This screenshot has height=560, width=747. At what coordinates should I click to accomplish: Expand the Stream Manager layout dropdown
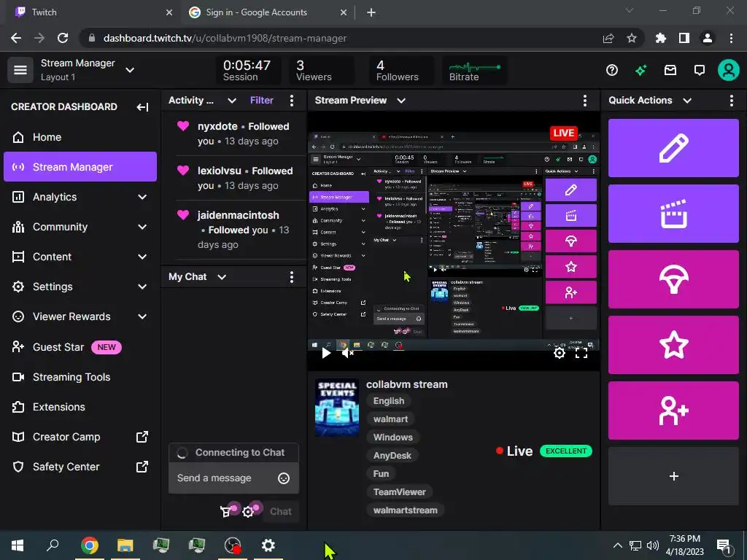tap(130, 70)
